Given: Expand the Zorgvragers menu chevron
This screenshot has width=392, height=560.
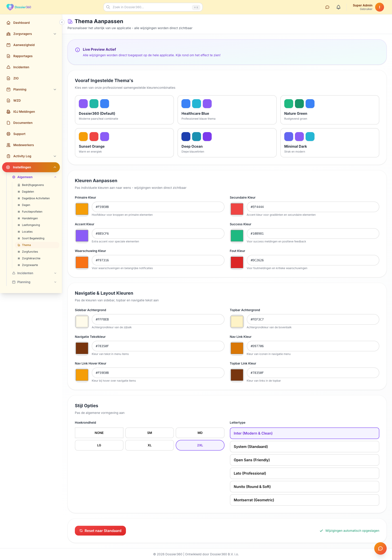Looking at the screenshot, I should pyautogui.click(x=55, y=34).
